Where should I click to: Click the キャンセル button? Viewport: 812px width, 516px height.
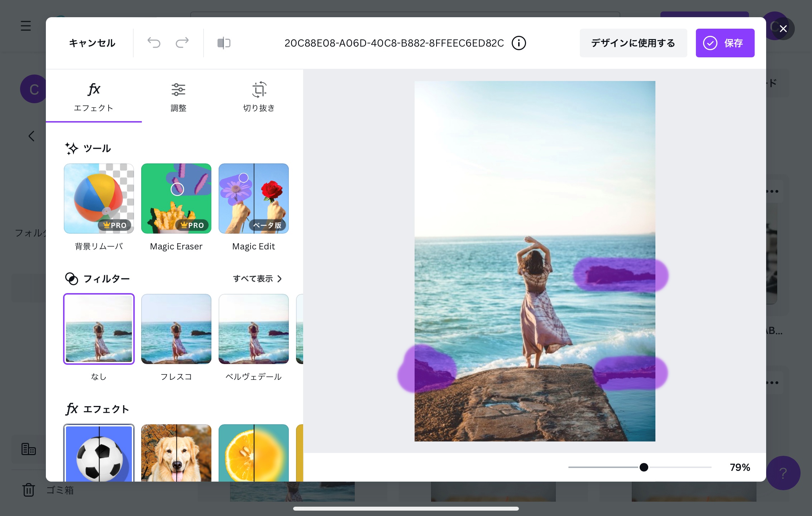click(x=92, y=43)
